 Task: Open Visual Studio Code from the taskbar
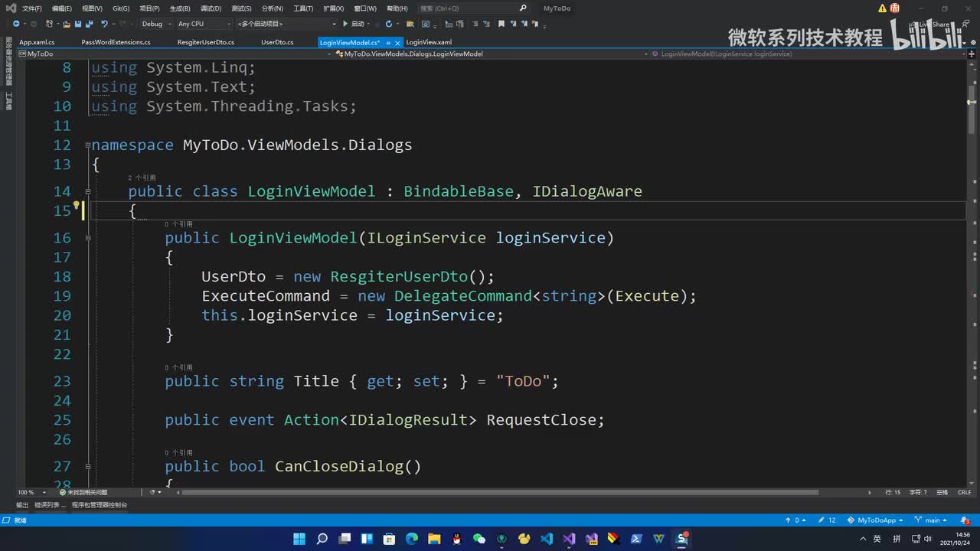547,539
